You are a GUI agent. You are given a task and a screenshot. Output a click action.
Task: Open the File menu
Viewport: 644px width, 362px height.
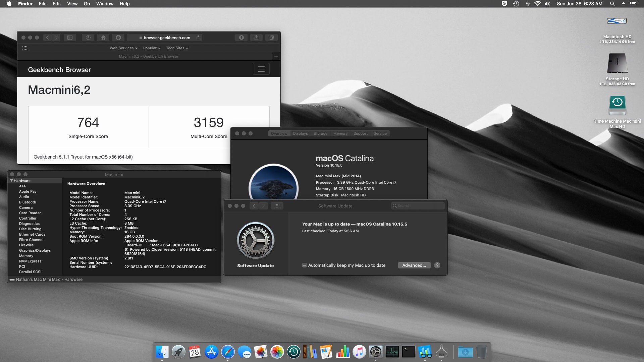pyautogui.click(x=43, y=4)
